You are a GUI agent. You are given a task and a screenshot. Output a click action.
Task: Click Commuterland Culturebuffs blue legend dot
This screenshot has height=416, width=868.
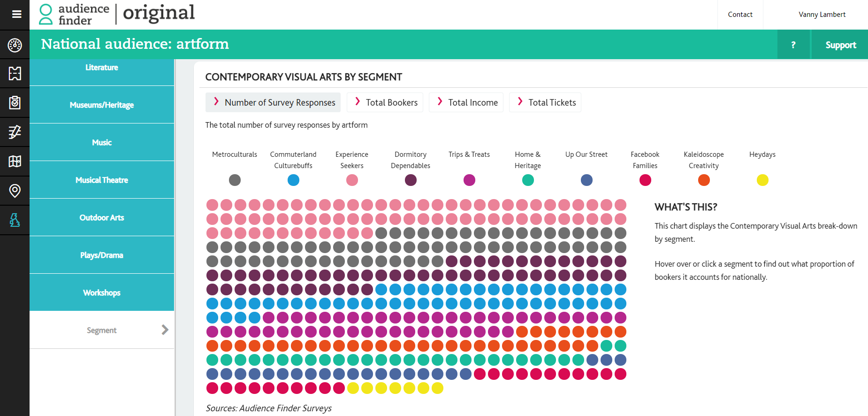(x=293, y=180)
